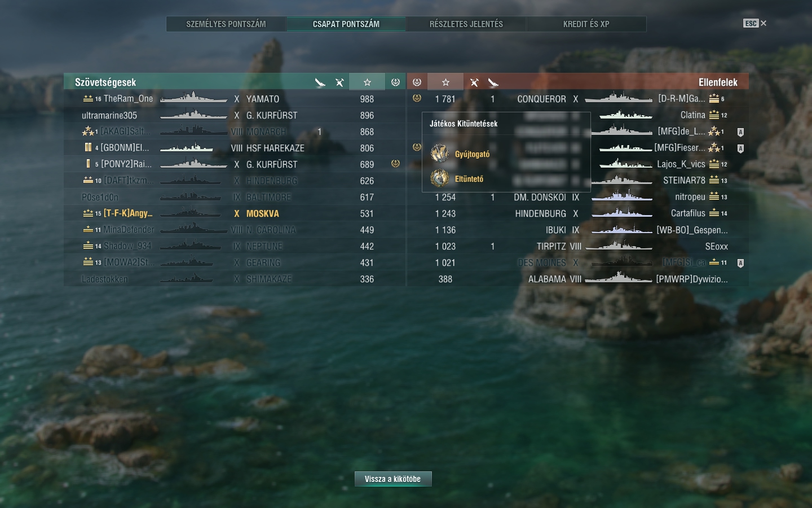Click the Gyújtogató achievement medal
The image size is (812, 508).
pos(440,154)
